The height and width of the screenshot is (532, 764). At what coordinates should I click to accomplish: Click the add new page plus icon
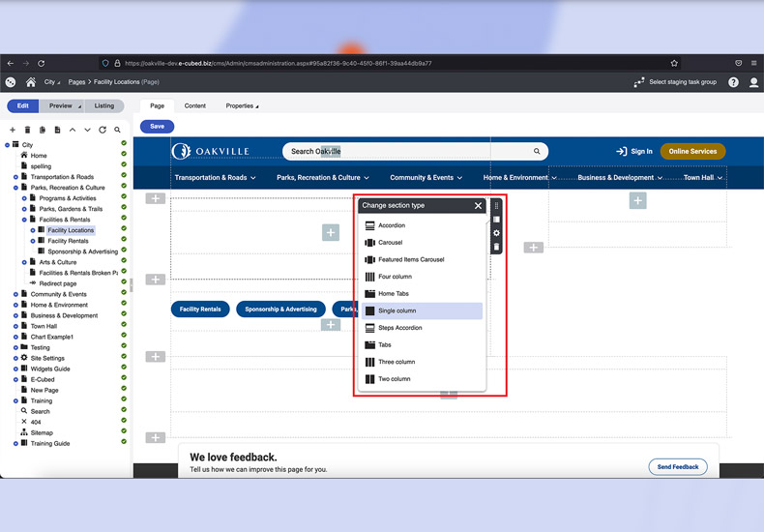coord(13,130)
